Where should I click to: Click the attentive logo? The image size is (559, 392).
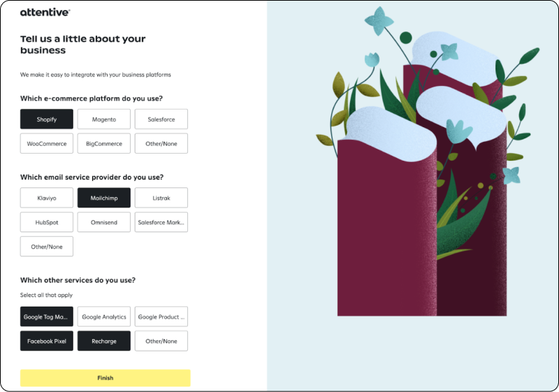[45, 12]
